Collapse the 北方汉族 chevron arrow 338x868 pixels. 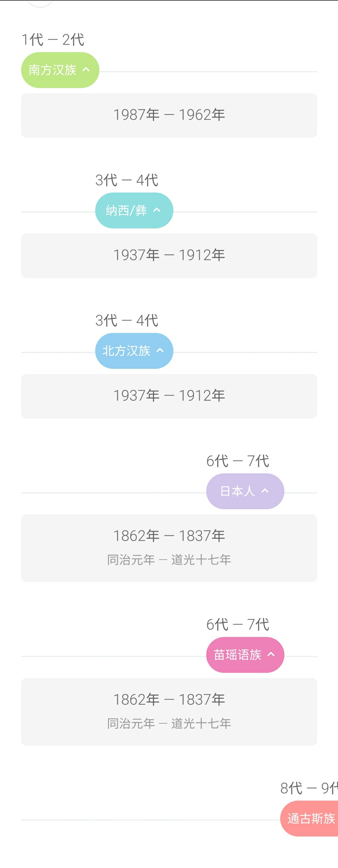point(160,350)
